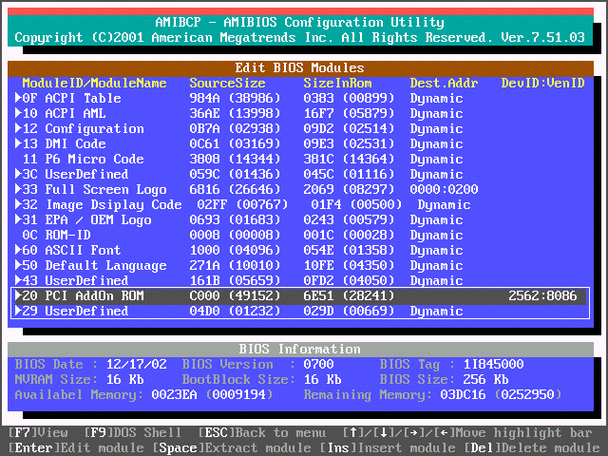
Task: Click the Enter Edit module shortcut
Action: coord(76,448)
